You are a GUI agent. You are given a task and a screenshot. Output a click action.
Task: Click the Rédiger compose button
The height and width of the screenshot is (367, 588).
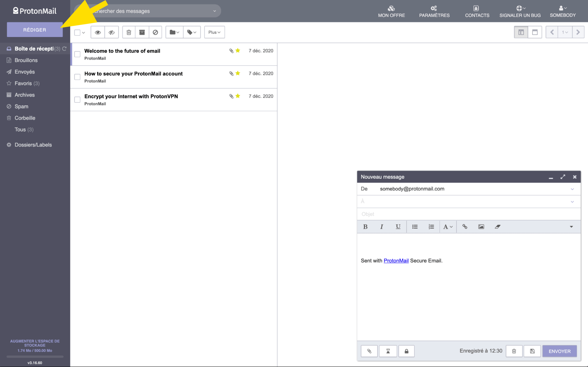35,30
